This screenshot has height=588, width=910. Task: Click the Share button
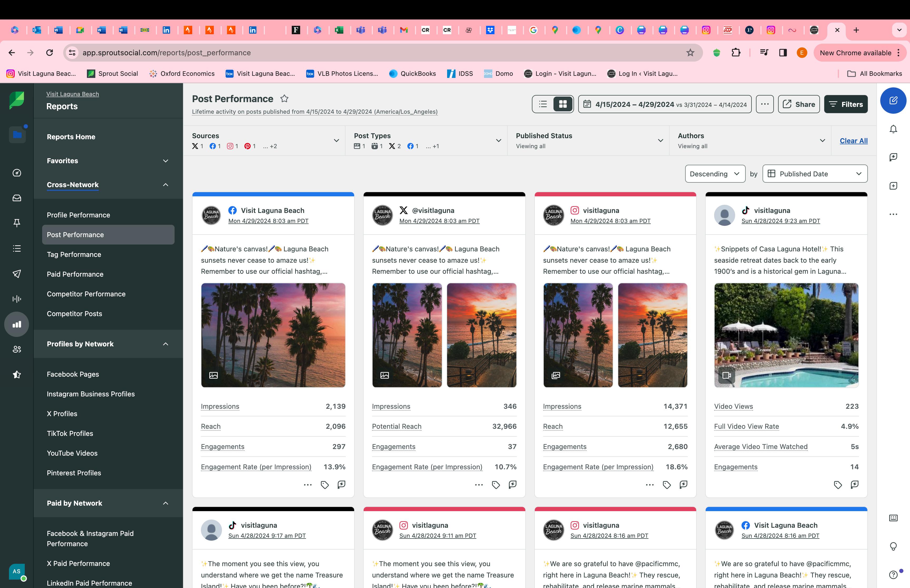coord(799,104)
